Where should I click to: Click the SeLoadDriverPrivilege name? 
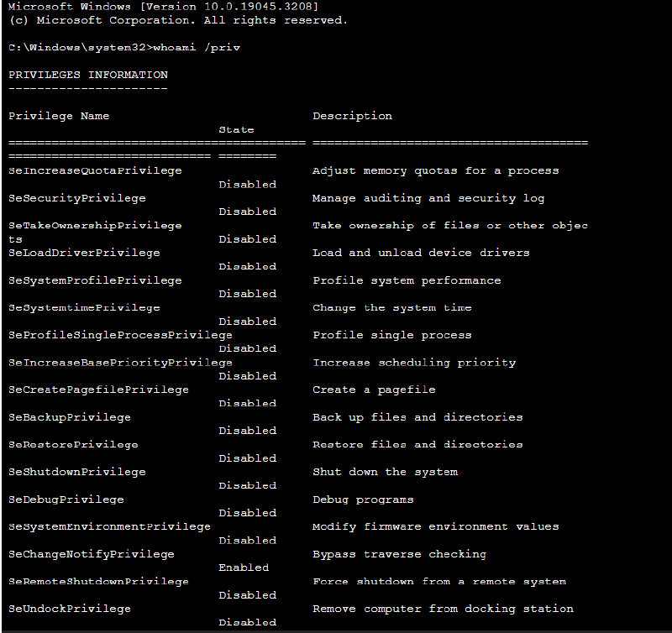click(84, 253)
